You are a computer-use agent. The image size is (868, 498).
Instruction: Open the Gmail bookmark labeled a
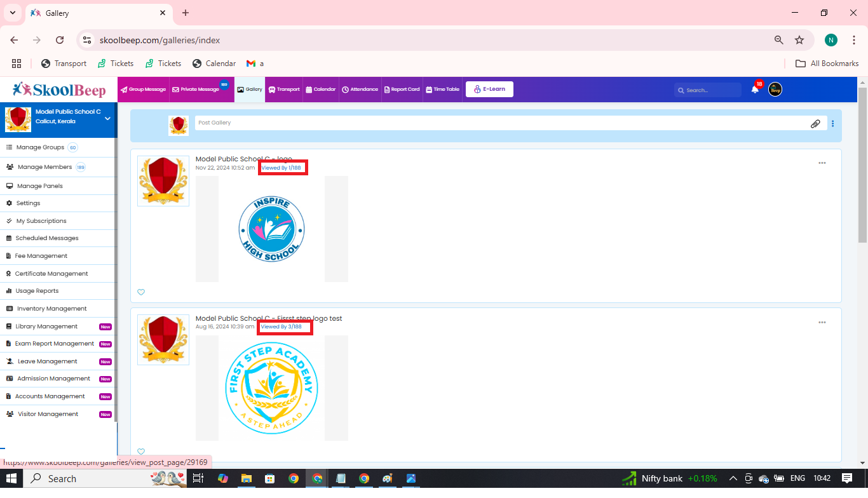(255, 64)
